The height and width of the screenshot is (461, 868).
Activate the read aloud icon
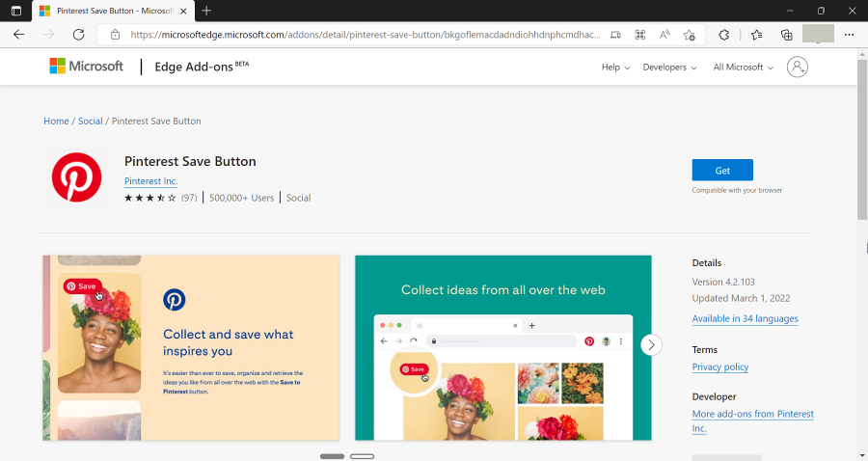(665, 35)
